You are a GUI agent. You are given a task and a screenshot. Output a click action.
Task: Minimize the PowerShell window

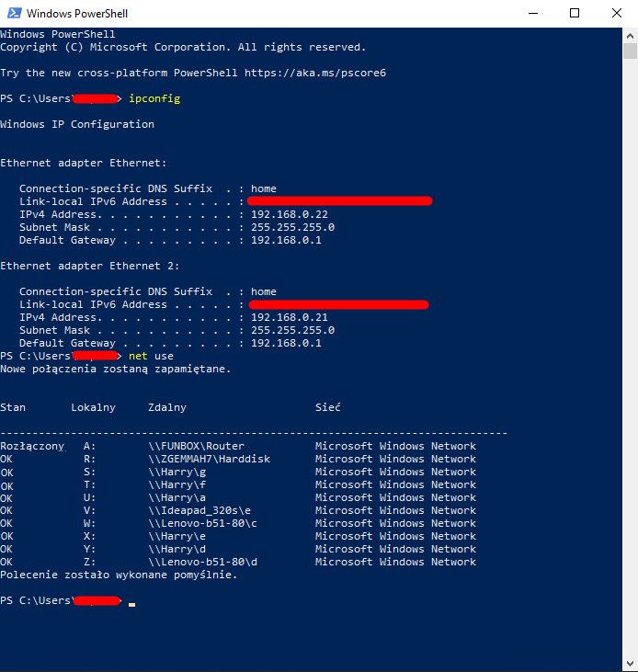click(x=532, y=14)
